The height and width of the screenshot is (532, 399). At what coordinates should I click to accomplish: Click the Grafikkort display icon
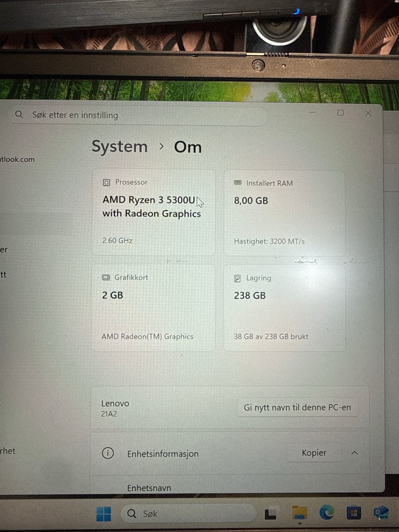106,278
